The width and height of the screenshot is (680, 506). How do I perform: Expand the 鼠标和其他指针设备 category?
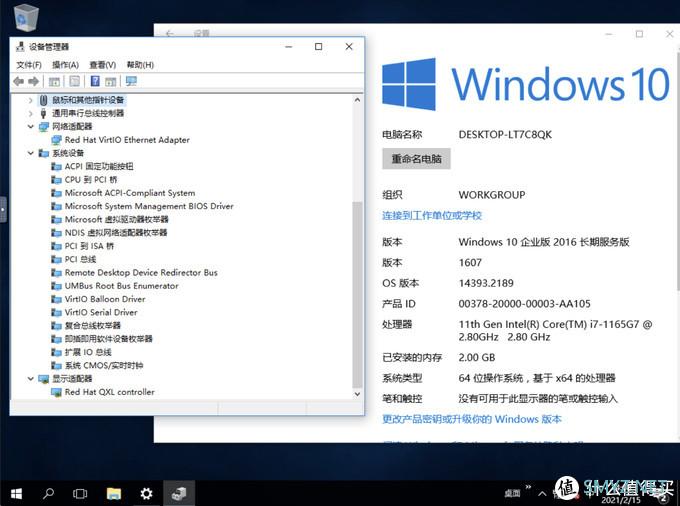[x=30, y=101]
